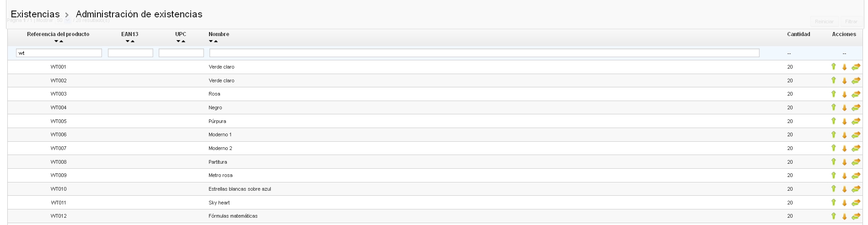Sort Referencia del producto descending

(56, 42)
